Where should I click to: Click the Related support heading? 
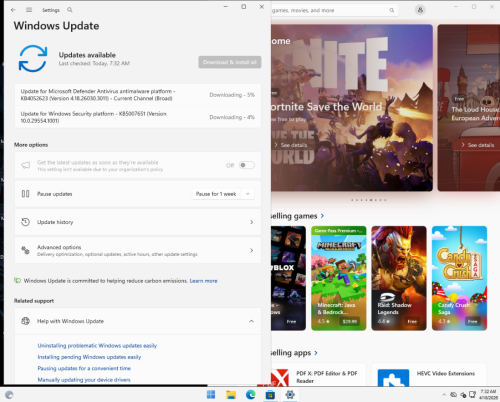[x=34, y=301]
